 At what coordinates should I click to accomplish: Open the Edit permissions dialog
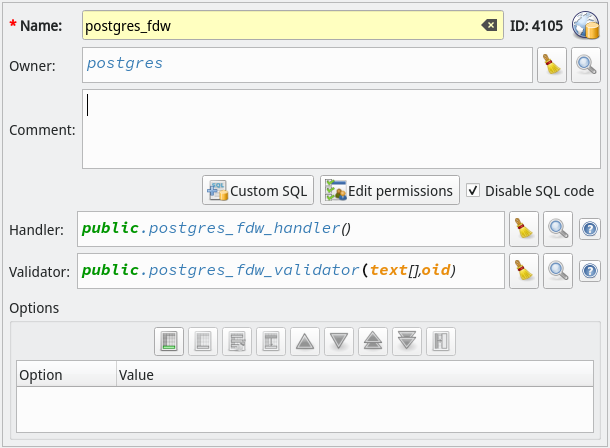tap(389, 190)
